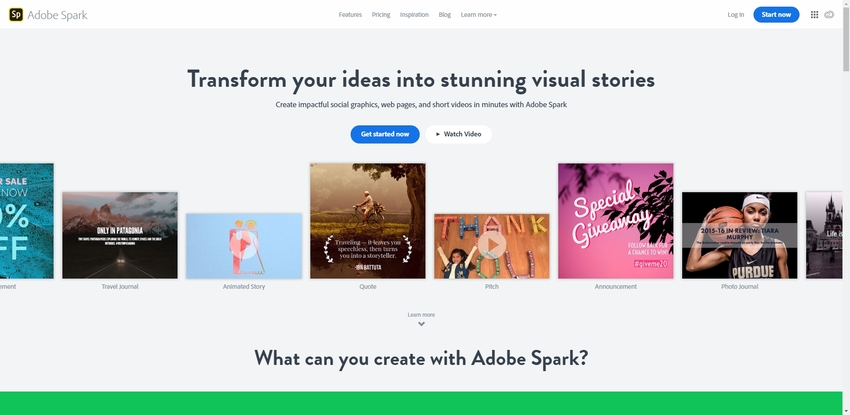Screen dimensions: 850x415
Task: Open the Inspiration navigation link
Action: click(414, 15)
